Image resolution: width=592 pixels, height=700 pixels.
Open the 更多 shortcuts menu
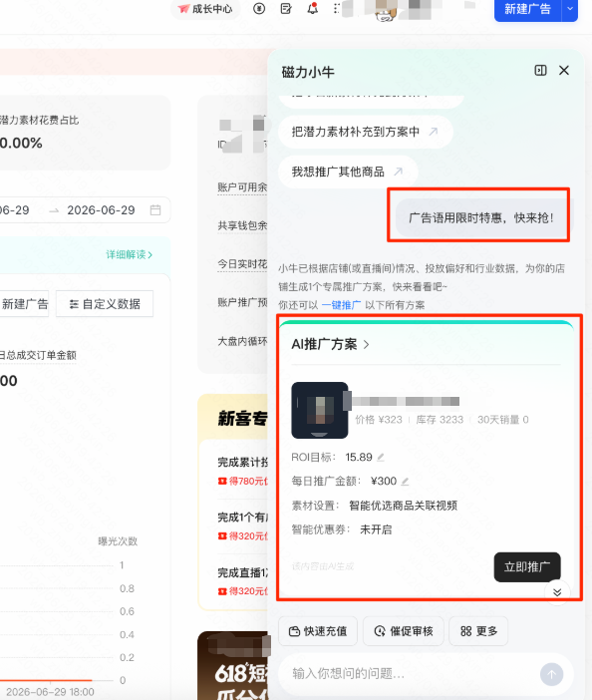[478, 631]
